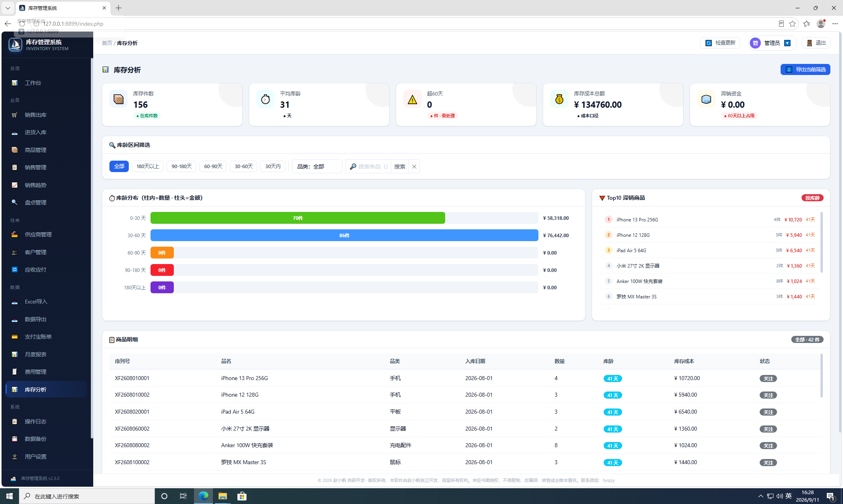Click 导出当前筛选 export button
This screenshot has height=504, width=843.
pos(805,69)
